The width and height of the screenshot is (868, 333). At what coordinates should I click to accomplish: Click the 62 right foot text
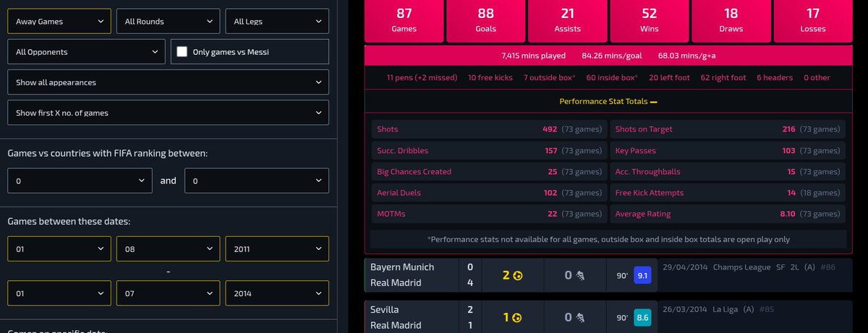(x=724, y=77)
